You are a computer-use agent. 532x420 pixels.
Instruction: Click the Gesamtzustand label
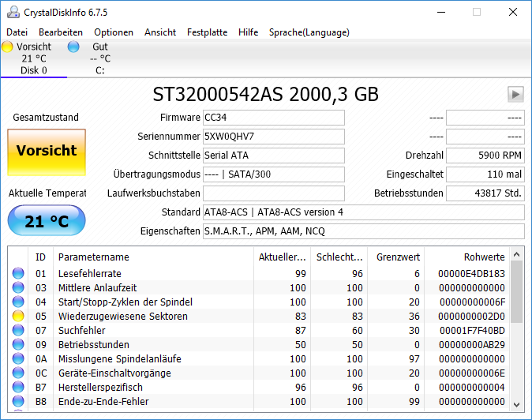coord(46,118)
